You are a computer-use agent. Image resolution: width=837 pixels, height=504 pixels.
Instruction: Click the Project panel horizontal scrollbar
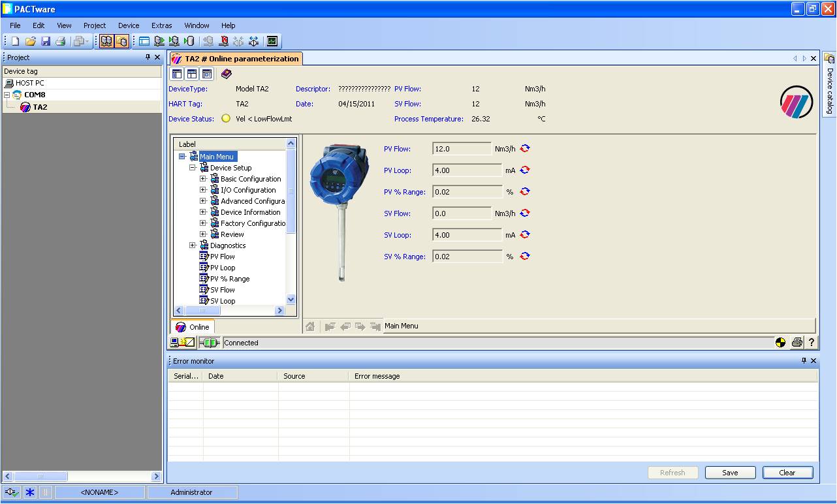click(82, 477)
